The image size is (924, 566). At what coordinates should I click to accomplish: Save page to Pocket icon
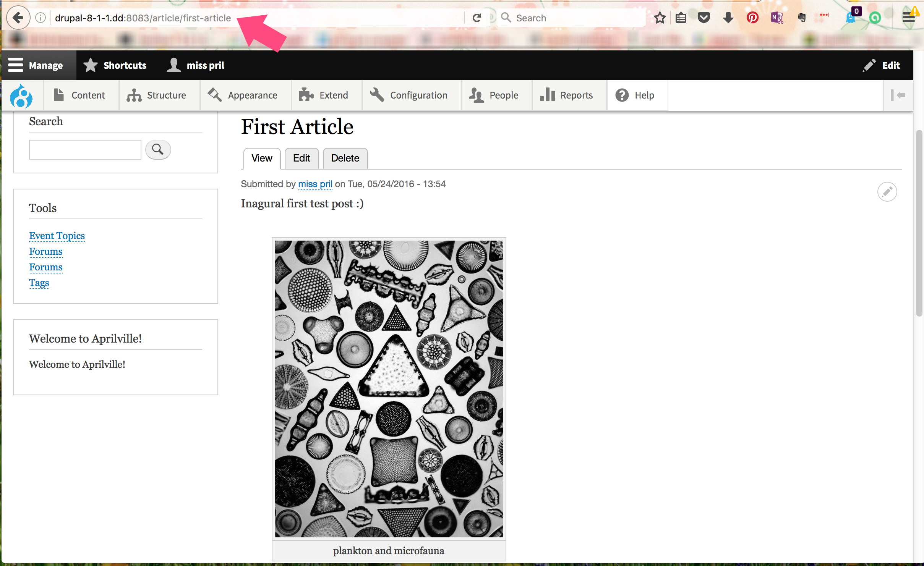pyautogui.click(x=704, y=18)
